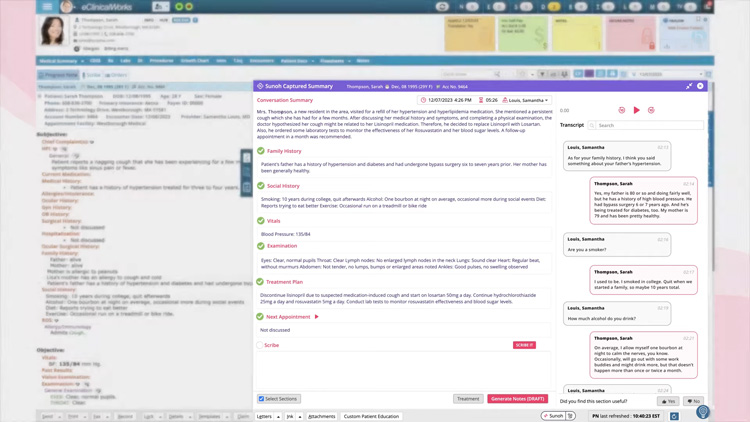This screenshot has height=422, width=750.
Task: Close the Sunoh Captured Summary panel
Action: 700,86
